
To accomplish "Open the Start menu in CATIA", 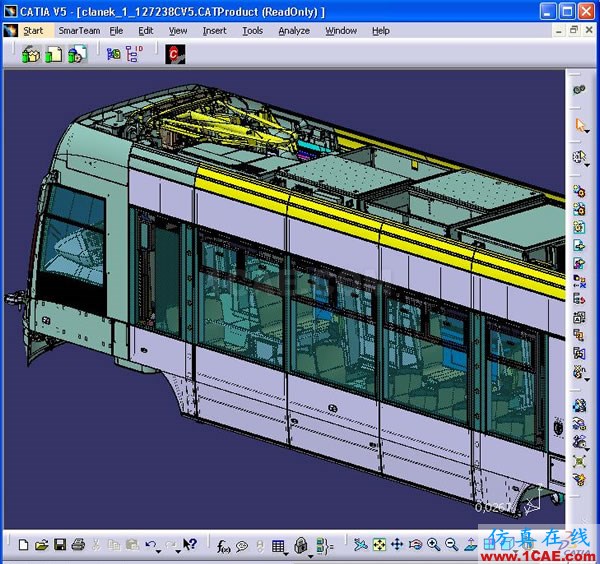I will coord(33,31).
